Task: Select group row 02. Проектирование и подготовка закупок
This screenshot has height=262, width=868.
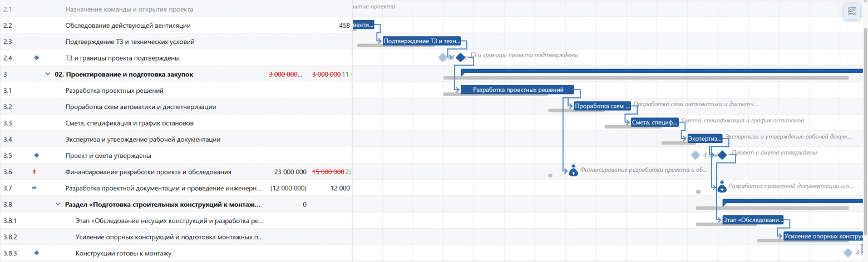Action: click(176, 74)
